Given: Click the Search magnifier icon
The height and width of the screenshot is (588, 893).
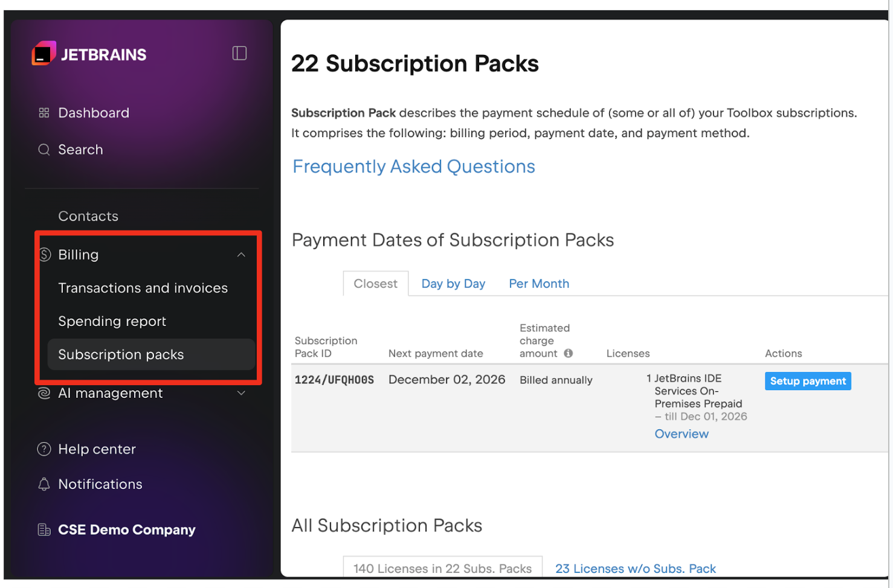Looking at the screenshot, I should pos(44,150).
